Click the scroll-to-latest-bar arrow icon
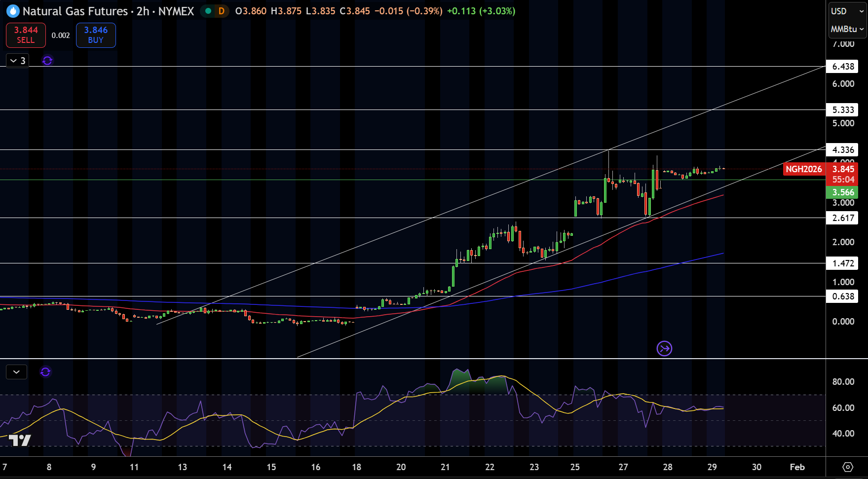This screenshot has height=479, width=868. (665, 349)
